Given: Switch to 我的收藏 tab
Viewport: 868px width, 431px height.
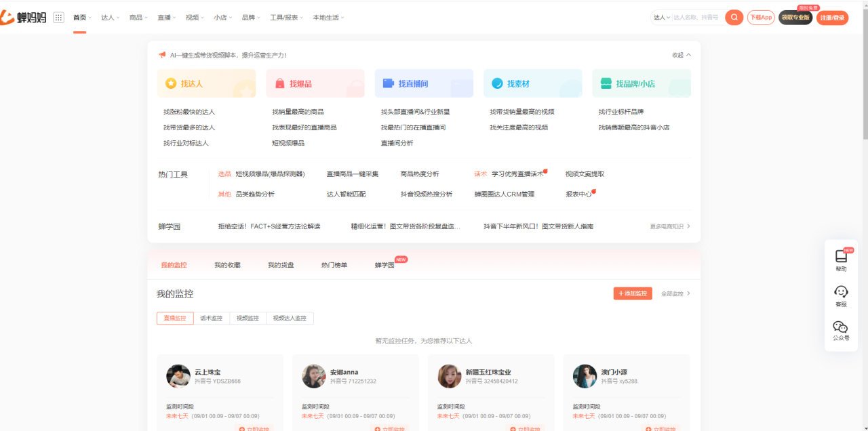Looking at the screenshot, I should (227, 265).
